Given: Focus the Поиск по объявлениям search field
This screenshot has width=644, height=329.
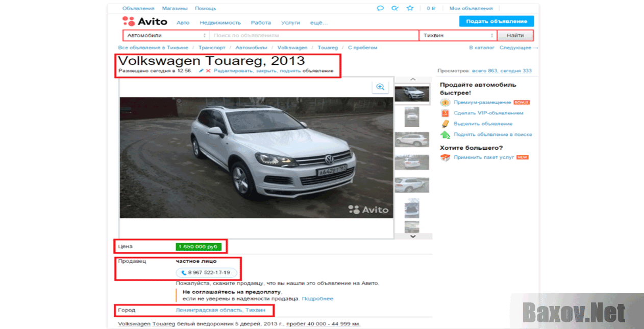Looking at the screenshot, I should [314, 36].
